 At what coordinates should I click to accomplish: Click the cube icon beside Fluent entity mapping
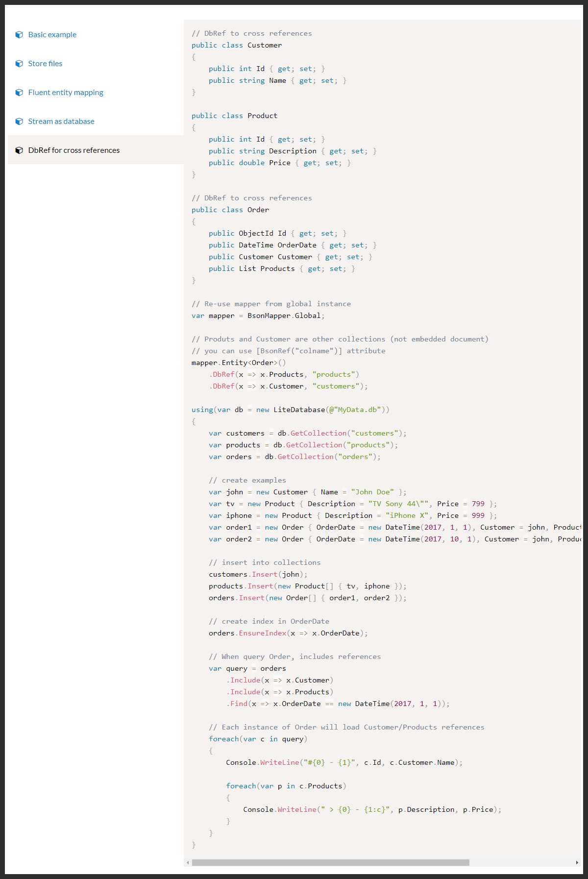[19, 93]
